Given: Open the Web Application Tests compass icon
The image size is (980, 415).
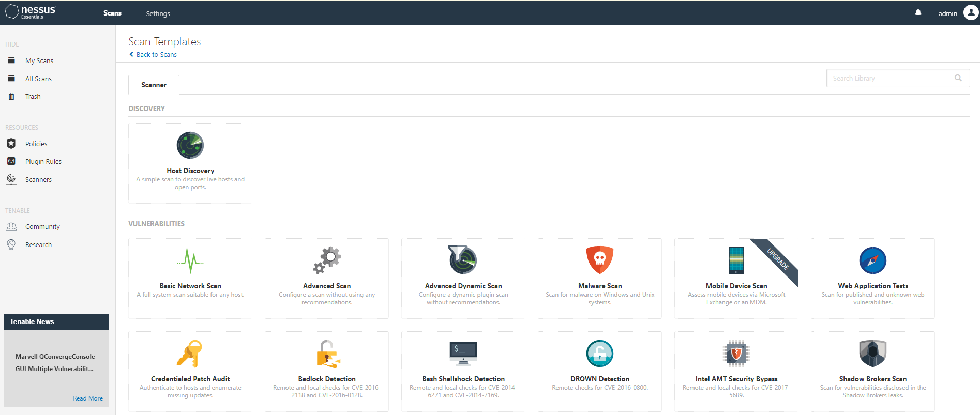Looking at the screenshot, I should coord(873,260).
